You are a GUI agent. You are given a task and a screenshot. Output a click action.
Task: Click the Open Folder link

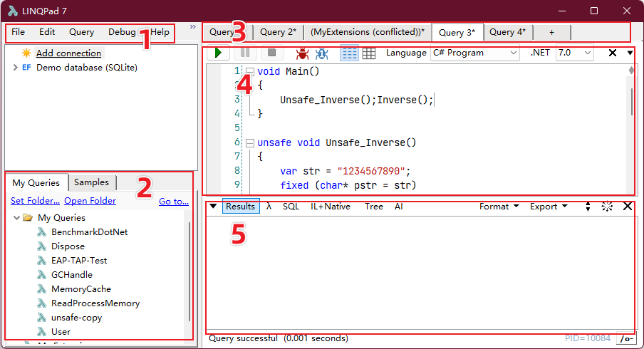click(x=90, y=201)
